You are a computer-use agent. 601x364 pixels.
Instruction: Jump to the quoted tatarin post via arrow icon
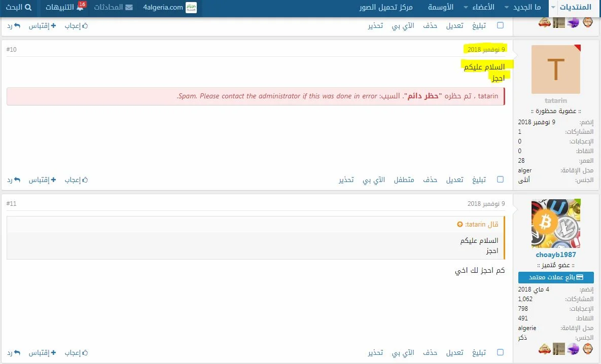click(x=460, y=225)
